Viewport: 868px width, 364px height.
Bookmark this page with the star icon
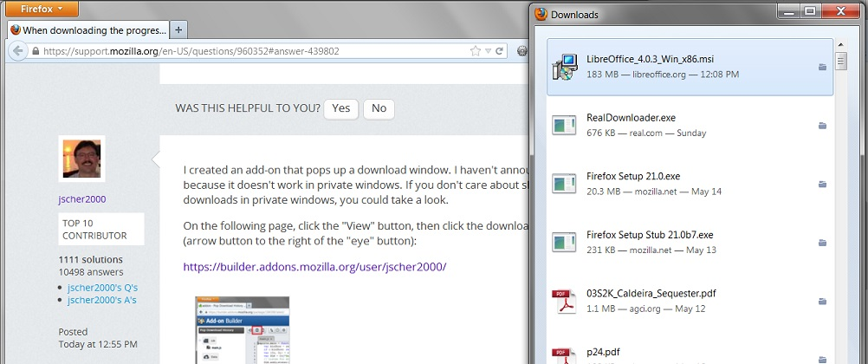click(x=475, y=51)
